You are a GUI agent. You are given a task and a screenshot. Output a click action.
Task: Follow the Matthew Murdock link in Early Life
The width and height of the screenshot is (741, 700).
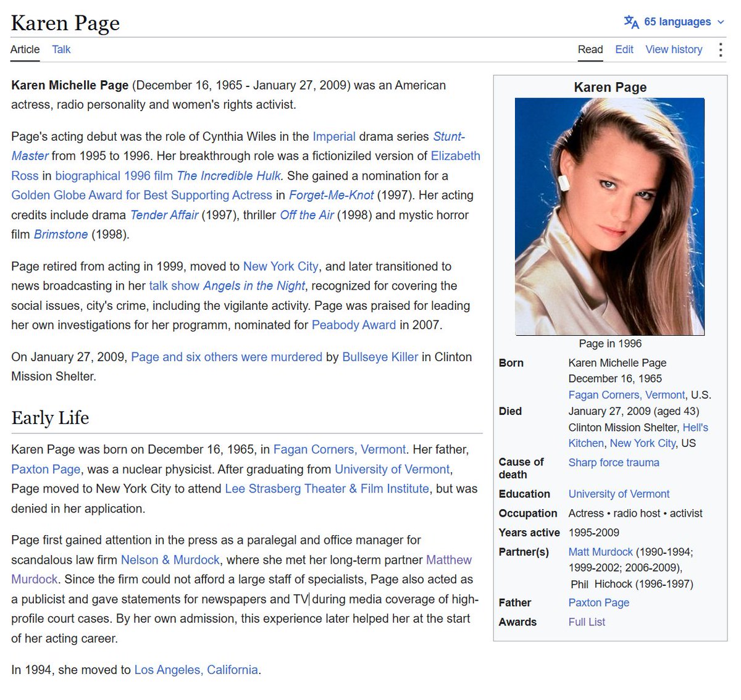point(241,570)
